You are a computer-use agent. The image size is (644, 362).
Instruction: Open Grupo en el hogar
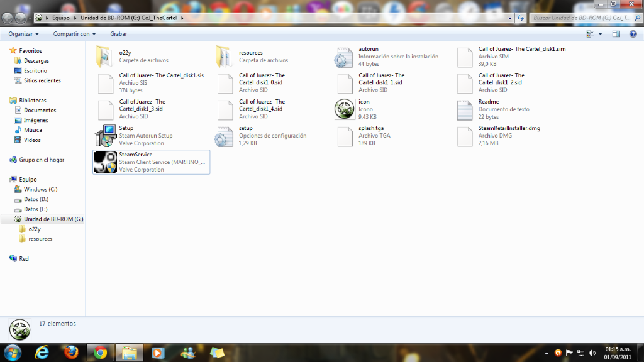(x=42, y=160)
